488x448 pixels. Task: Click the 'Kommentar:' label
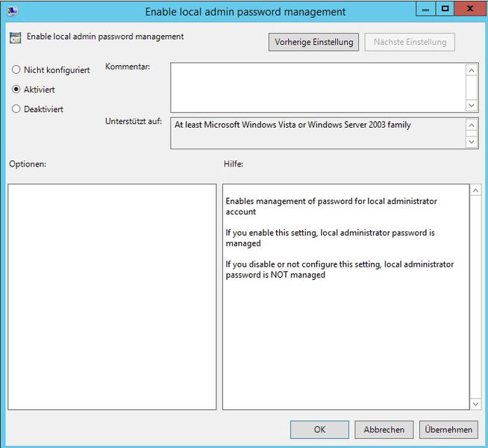[128, 66]
